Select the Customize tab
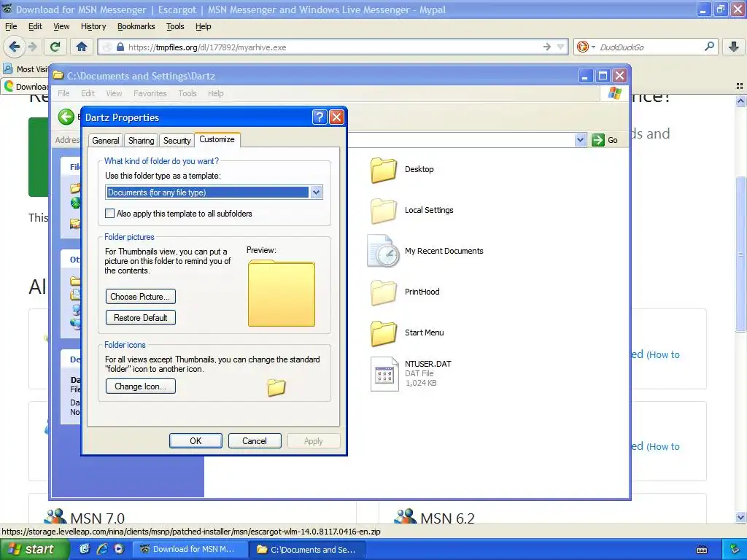The image size is (747, 560). [x=217, y=139]
